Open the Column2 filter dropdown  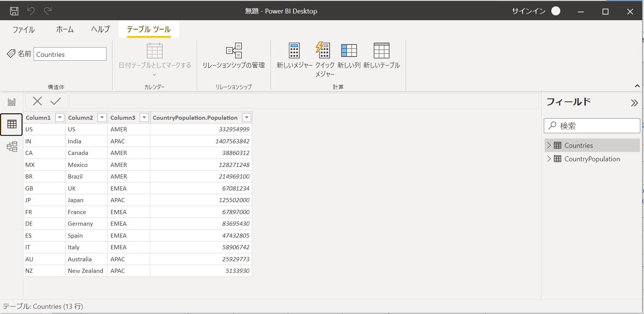(102, 118)
